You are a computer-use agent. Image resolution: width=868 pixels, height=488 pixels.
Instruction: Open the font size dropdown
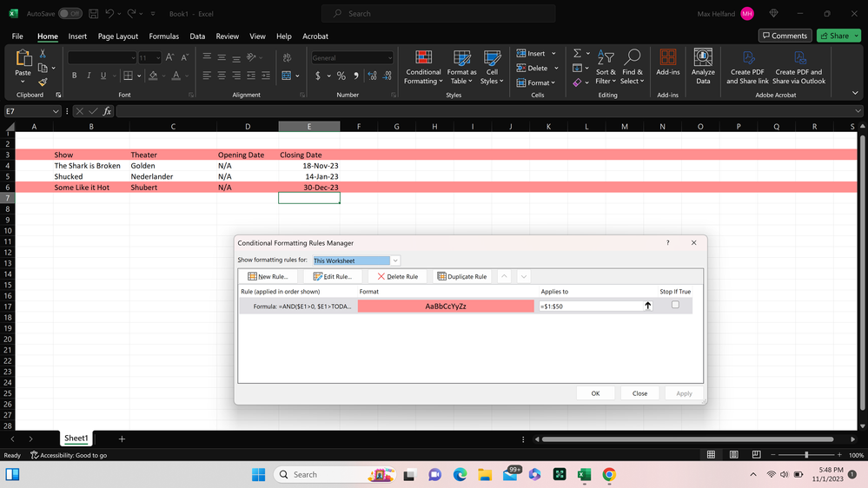click(158, 58)
